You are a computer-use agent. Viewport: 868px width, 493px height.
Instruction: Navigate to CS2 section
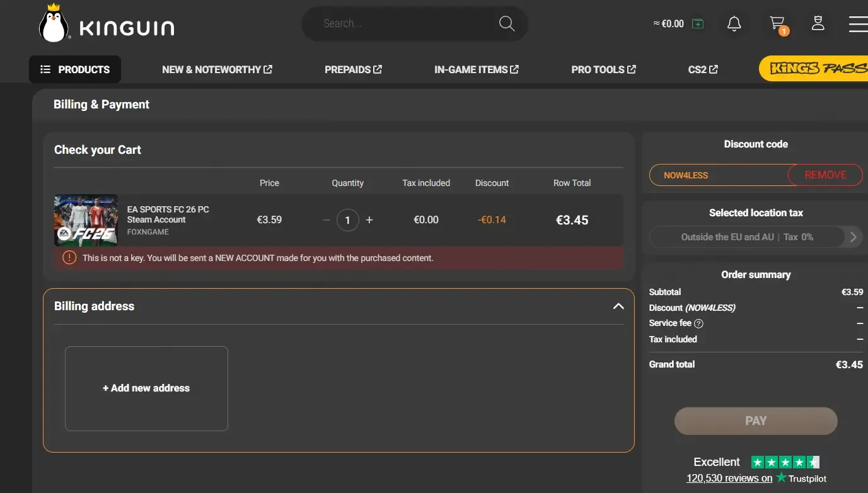tap(703, 69)
